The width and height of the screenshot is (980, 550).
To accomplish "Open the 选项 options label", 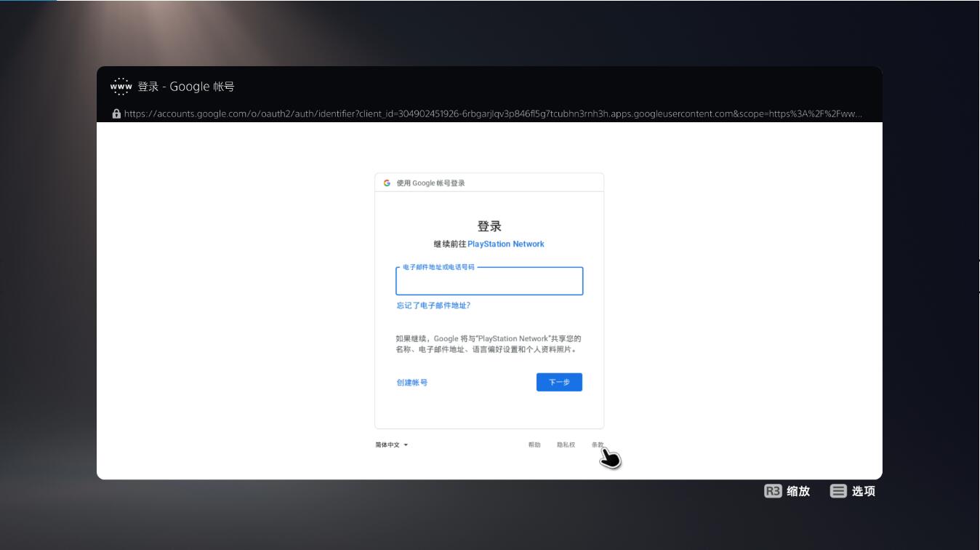I will click(864, 491).
